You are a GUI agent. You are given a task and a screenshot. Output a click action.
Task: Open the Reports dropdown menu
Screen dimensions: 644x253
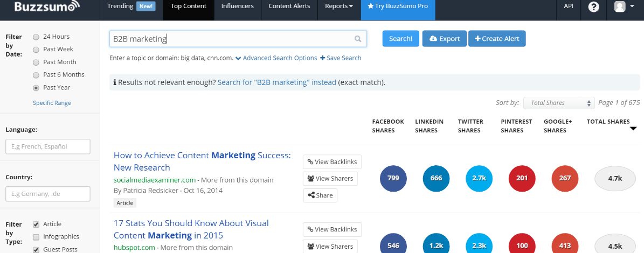click(x=339, y=6)
